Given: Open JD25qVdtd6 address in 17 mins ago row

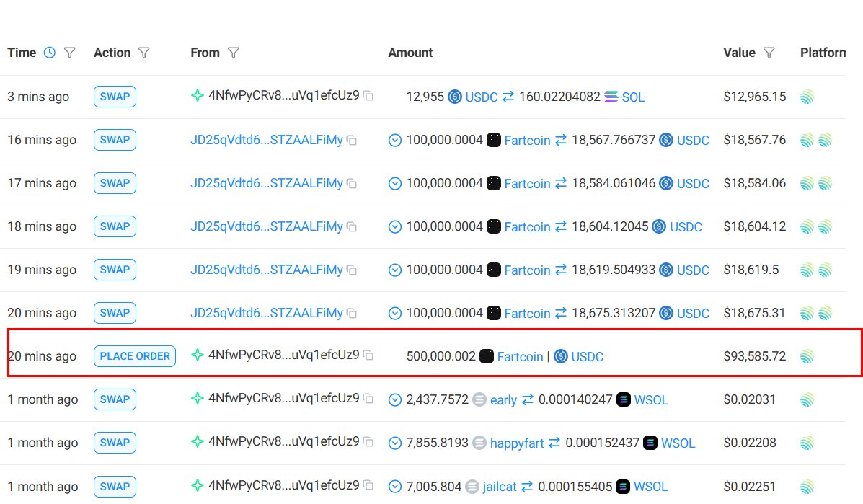Looking at the screenshot, I should [x=266, y=183].
